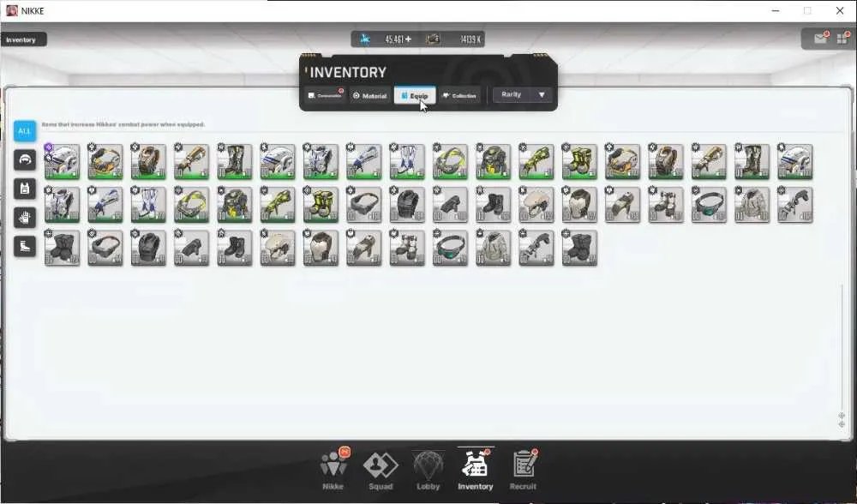Select the last helmet in the top row
Screen dimensions: 857x504
(795, 161)
